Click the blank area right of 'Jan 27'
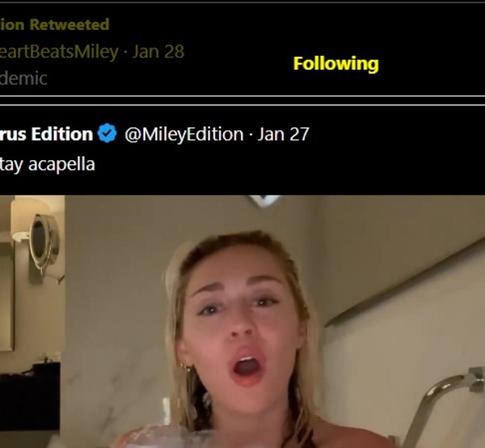This screenshot has height=448, width=485. [x=388, y=134]
